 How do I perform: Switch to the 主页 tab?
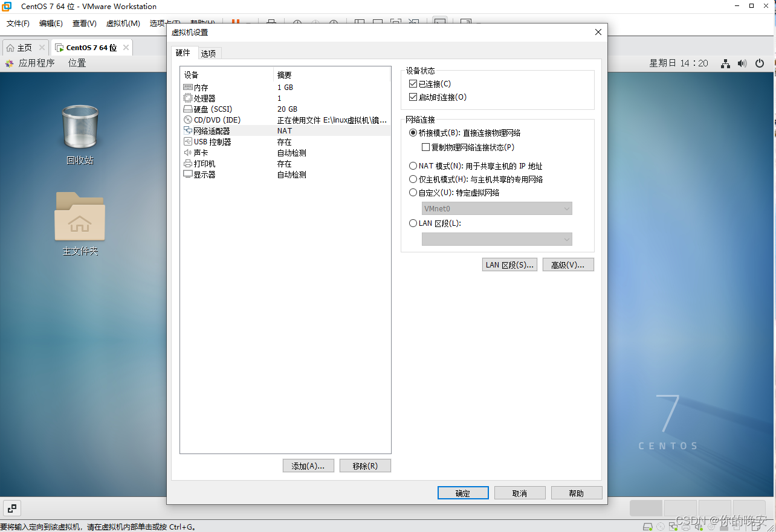[x=24, y=48]
